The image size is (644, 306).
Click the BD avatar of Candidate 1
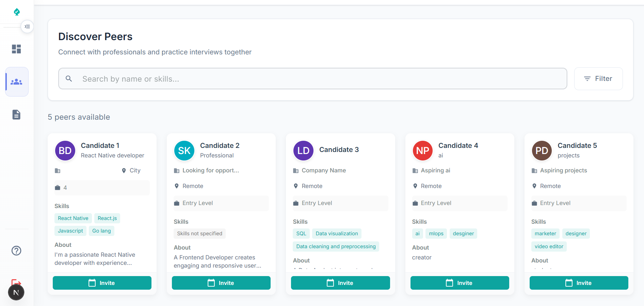point(65,151)
